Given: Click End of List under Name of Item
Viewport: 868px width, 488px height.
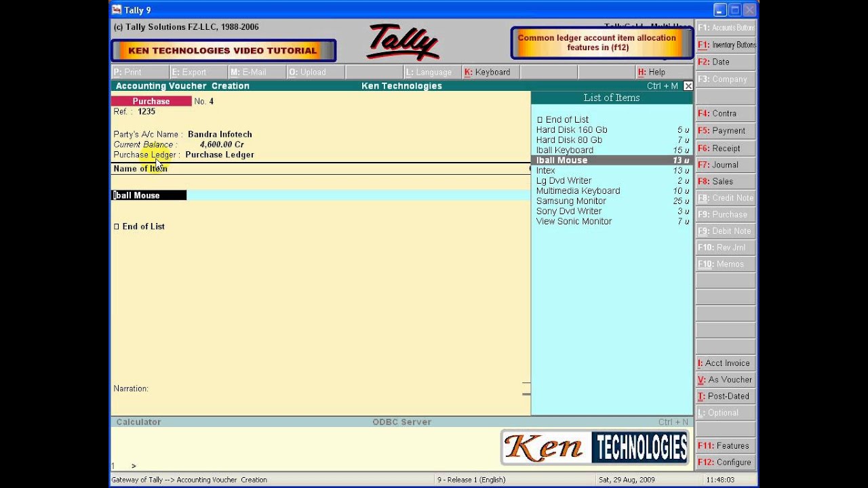Looking at the screenshot, I should 140,226.
